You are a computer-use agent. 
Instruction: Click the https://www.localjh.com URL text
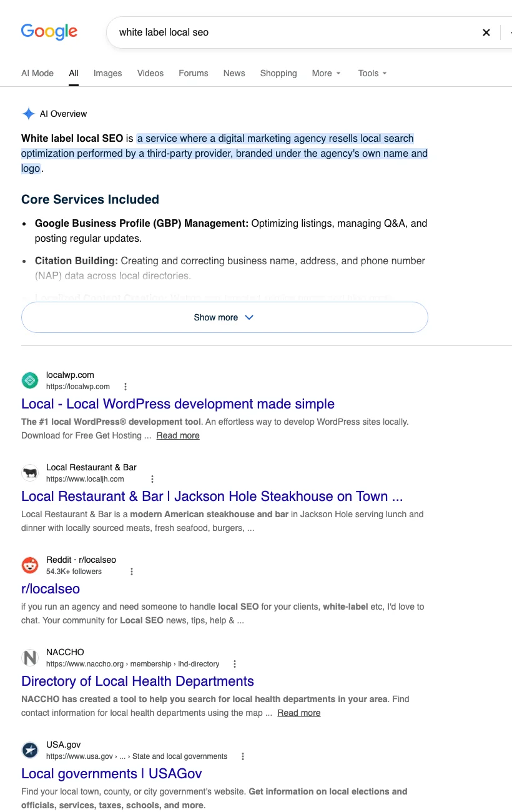tap(85, 479)
